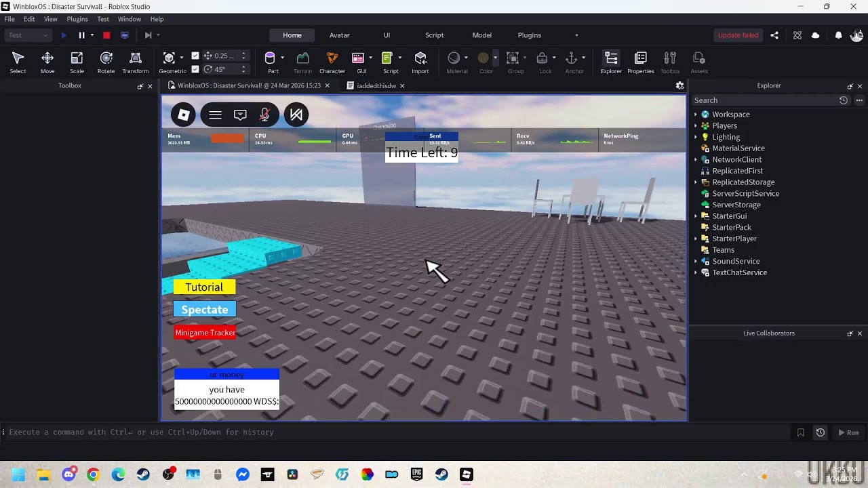This screenshot has width=868, height=488.
Task: Toggle the Toolbox ribbon button
Action: point(670,62)
